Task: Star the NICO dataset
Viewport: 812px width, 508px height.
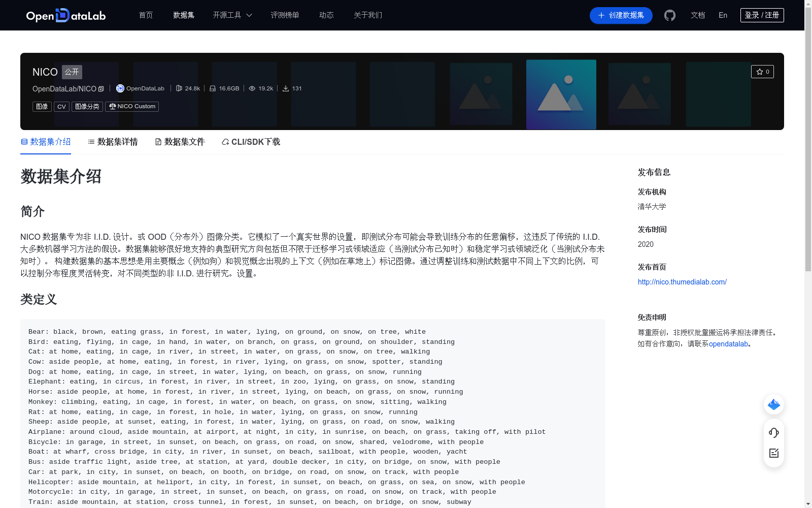Action: pyautogui.click(x=762, y=72)
